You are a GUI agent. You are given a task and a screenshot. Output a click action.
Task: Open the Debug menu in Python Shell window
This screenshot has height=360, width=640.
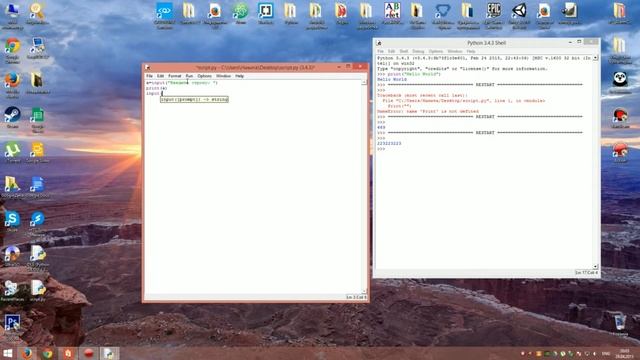pos(418,51)
